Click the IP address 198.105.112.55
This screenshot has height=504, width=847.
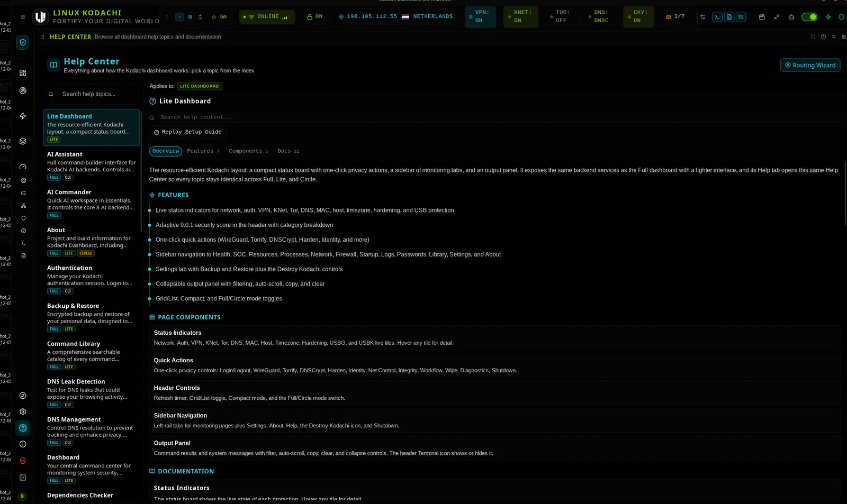372,17
